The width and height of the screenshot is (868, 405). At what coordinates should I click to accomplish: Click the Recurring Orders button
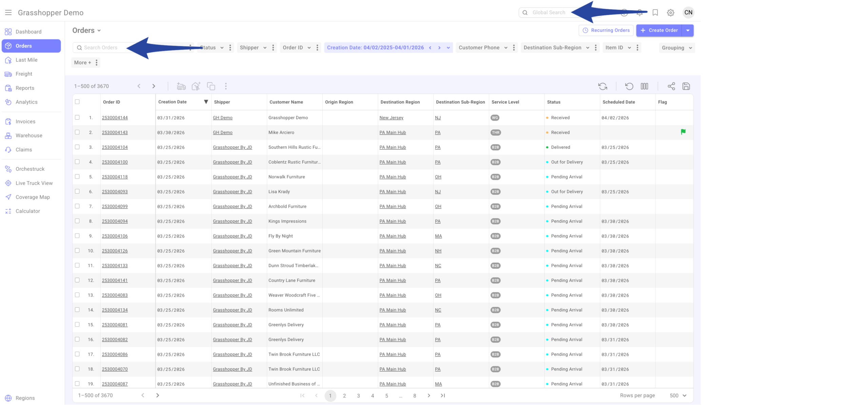pyautogui.click(x=606, y=30)
